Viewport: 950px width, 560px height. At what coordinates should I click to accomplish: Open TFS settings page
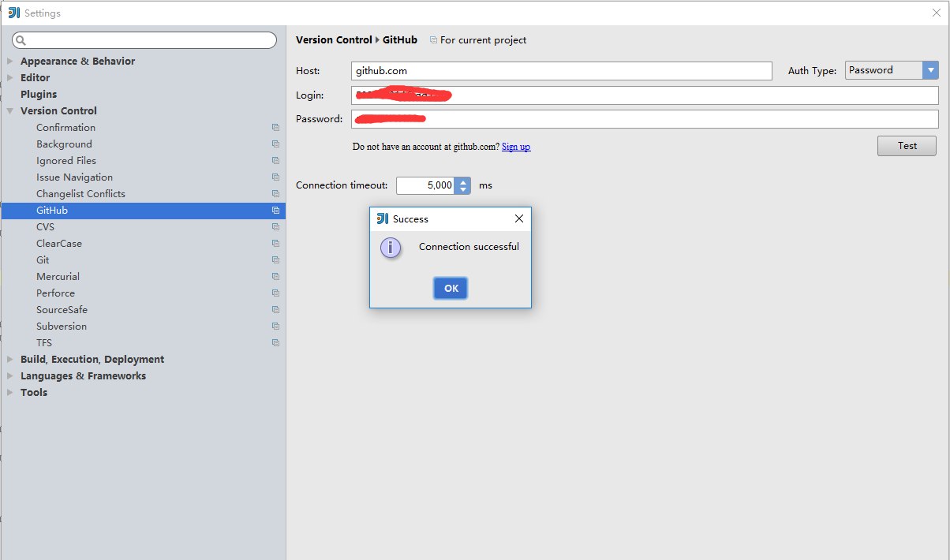[44, 343]
